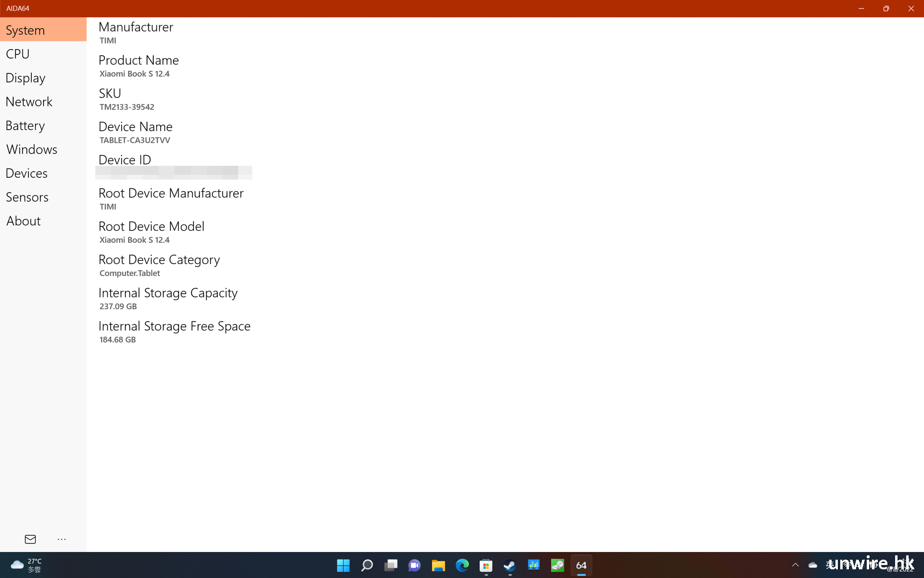Viewport: 924px width, 578px height.
Task: Launch Microsoft Edge from the taskbar
Action: point(462,565)
